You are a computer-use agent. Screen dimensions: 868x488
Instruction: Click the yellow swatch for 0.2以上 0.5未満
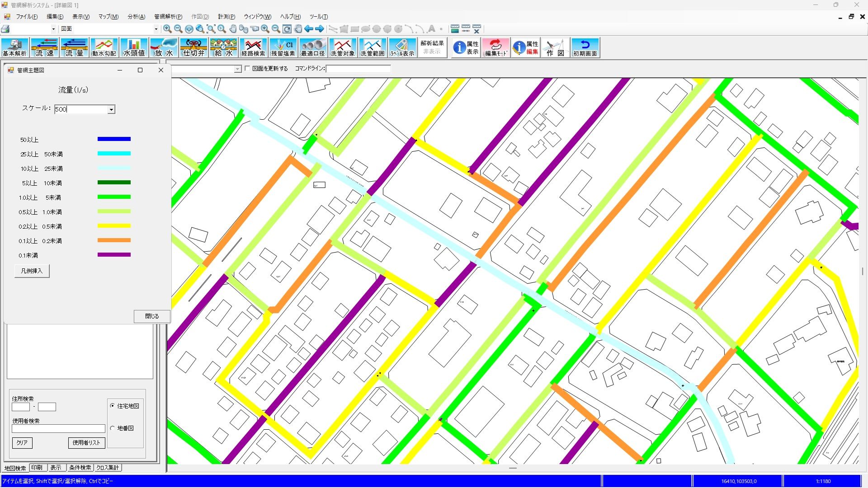[x=114, y=226]
